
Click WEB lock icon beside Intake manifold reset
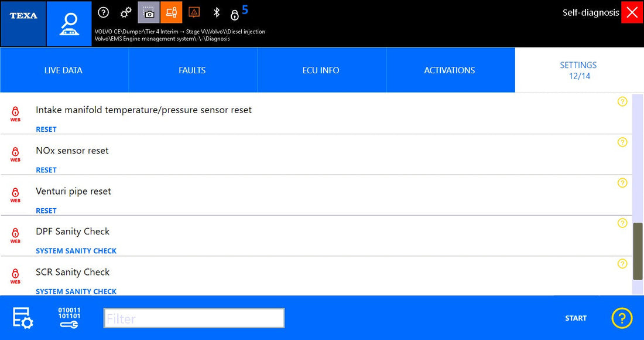pyautogui.click(x=15, y=114)
